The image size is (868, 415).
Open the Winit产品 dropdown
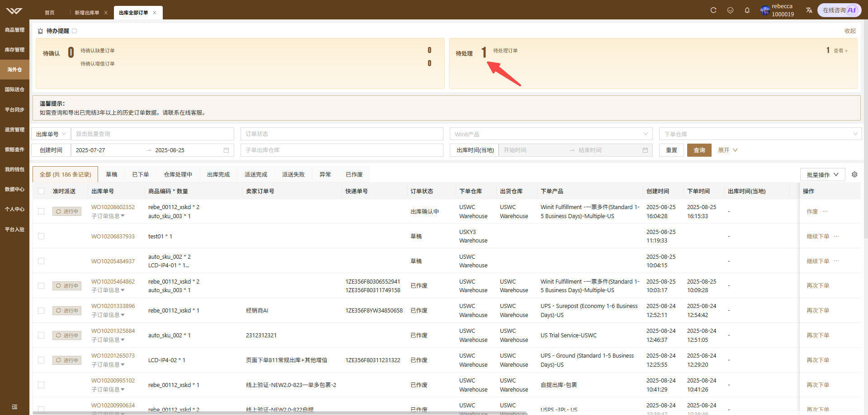coord(551,134)
